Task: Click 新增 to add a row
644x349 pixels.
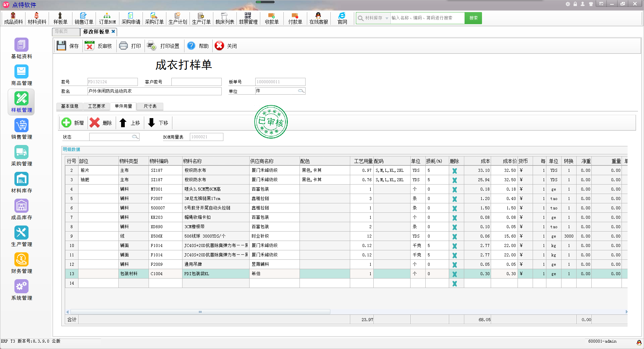Action: [x=73, y=122]
